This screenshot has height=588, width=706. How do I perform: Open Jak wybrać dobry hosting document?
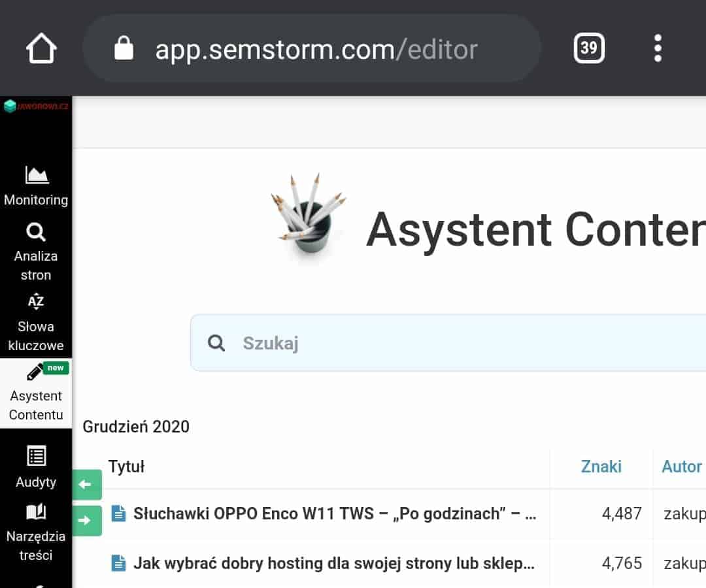coord(333,563)
